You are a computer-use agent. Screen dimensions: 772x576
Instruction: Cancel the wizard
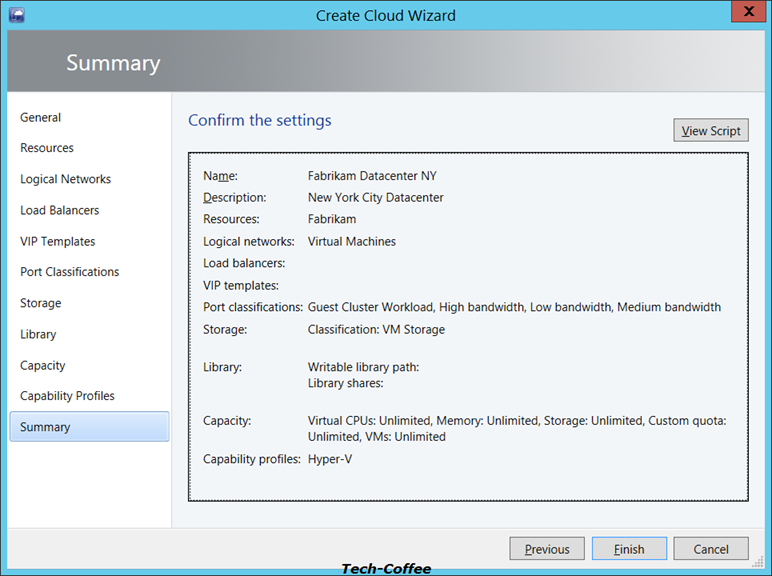coord(711,549)
